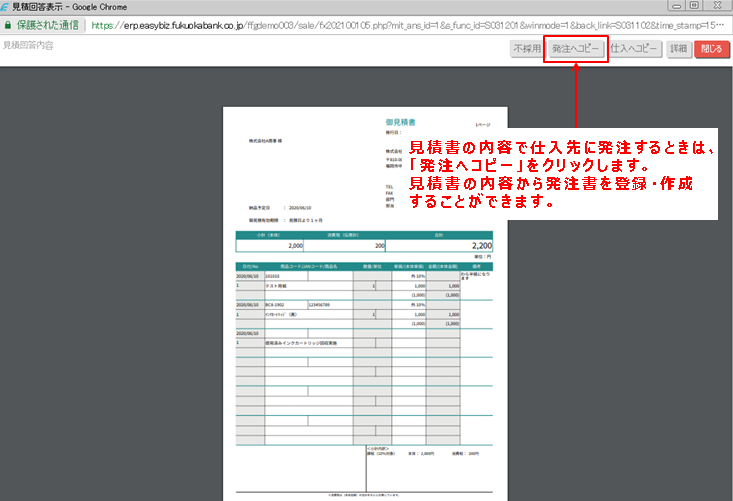Click the 株式会社A商事 様 addressee text
This screenshot has height=501, width=733.
coord(267,142)
